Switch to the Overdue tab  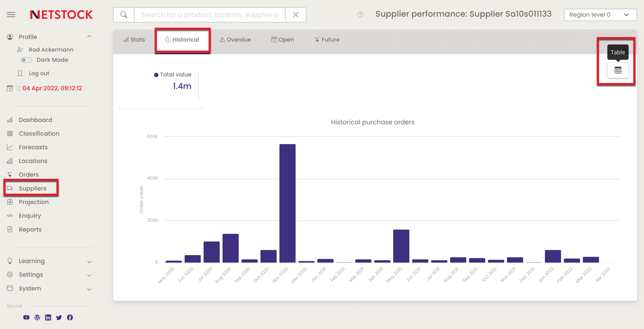(235, 40)
